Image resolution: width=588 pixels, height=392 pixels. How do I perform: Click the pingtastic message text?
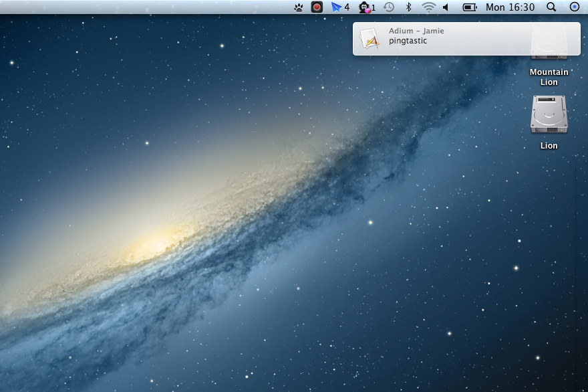(x=408, y=41)
